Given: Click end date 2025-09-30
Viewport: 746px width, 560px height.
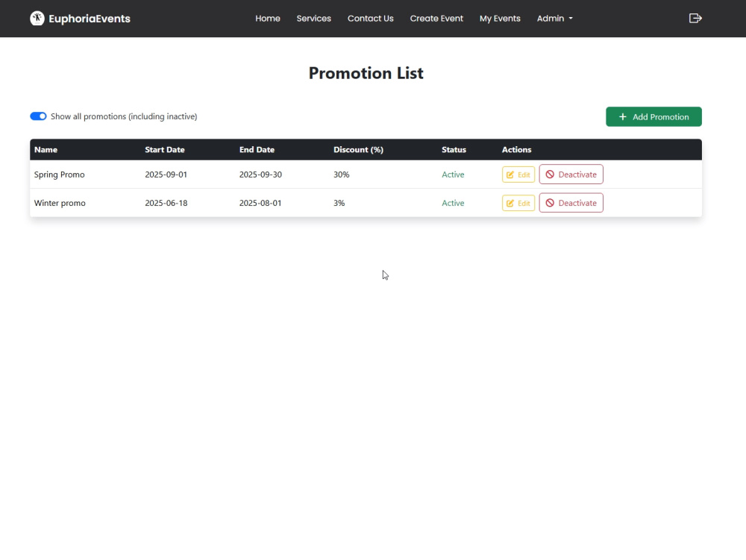Looking at the screenshot, I should point(260,174).
